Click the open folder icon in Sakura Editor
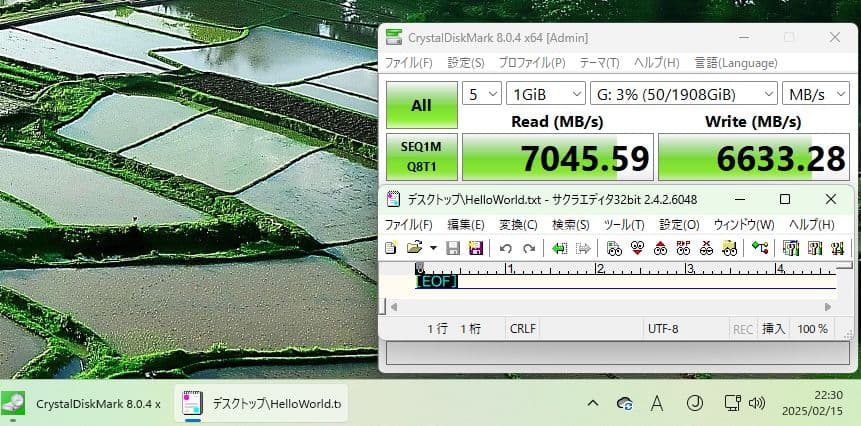This screenshot has width=861, height=426. (415, 248)
